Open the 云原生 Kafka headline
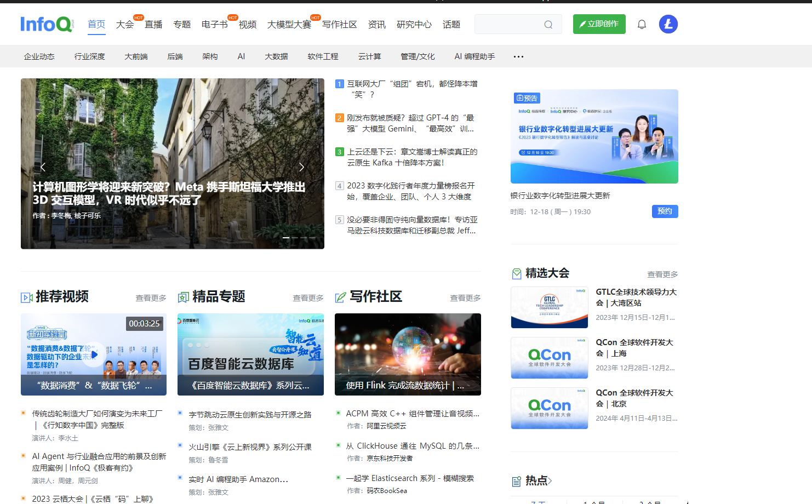Image resolution: width=812 pixels, height=504 pixels. [412, 157]
